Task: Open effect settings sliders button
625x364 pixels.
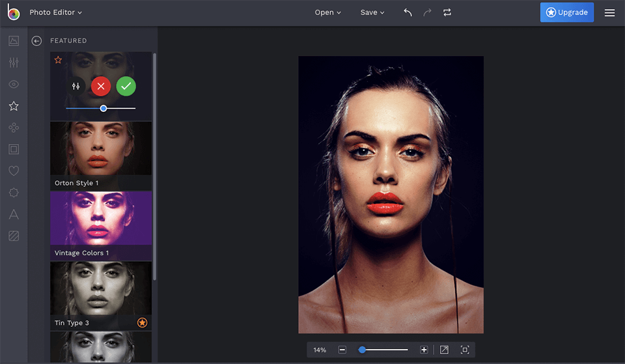Action: [x=76, y=86]
